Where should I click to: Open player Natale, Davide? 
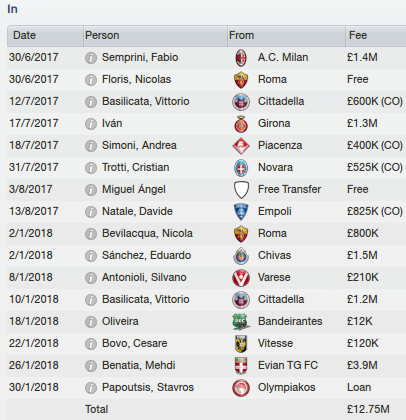click(137, 211)
